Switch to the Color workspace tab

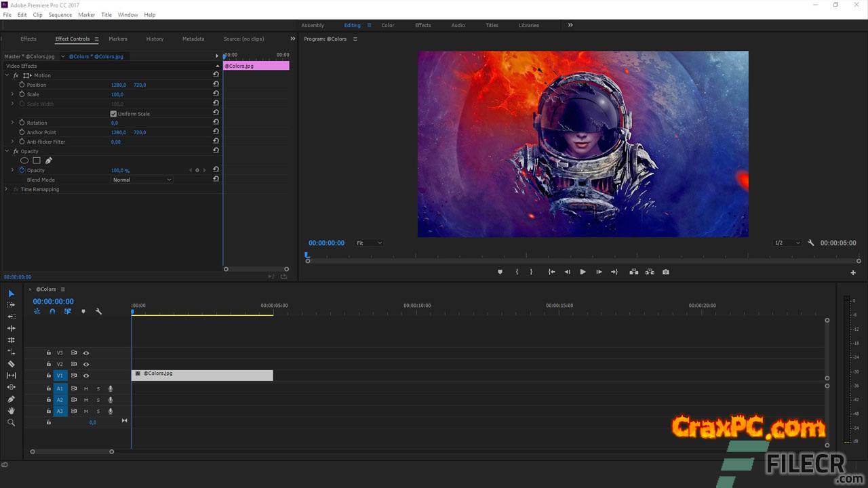[388, 25]
